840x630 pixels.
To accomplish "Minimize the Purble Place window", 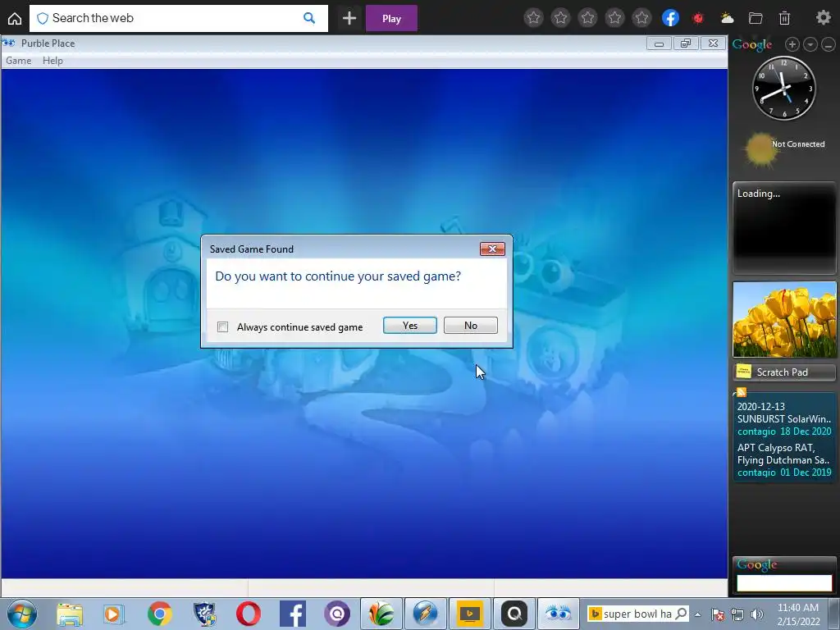I will click(659, 43).
